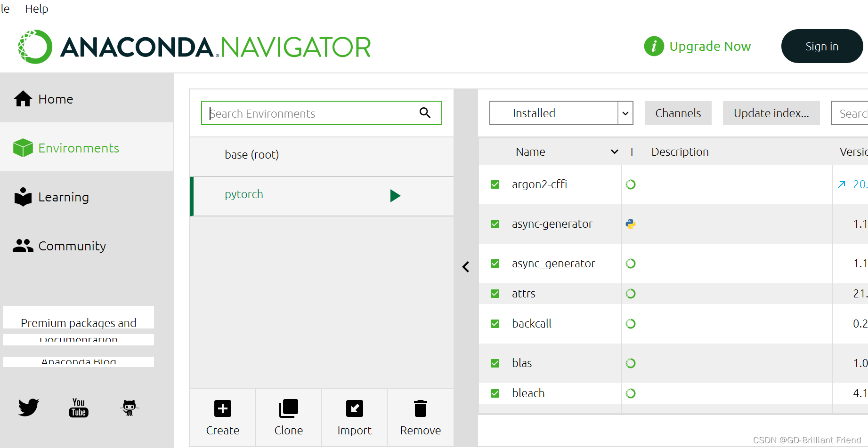Click the Remove environment trash icon

420,408
